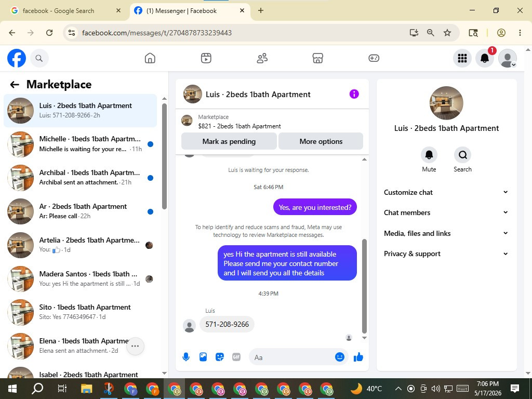
Task: Open Chrome three-dot menu
Action: click(520, 33)
